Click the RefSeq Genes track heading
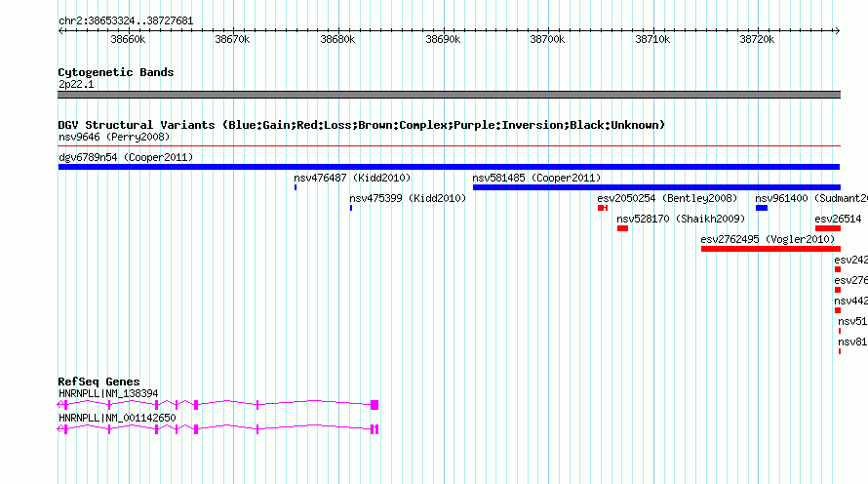868x484 pixels. point(99,382)
